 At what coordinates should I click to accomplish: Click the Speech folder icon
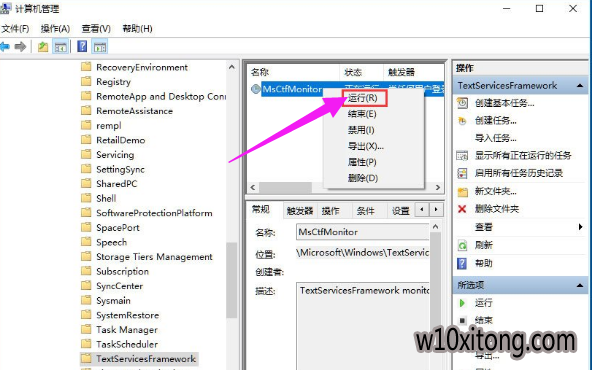click(86, 242)
